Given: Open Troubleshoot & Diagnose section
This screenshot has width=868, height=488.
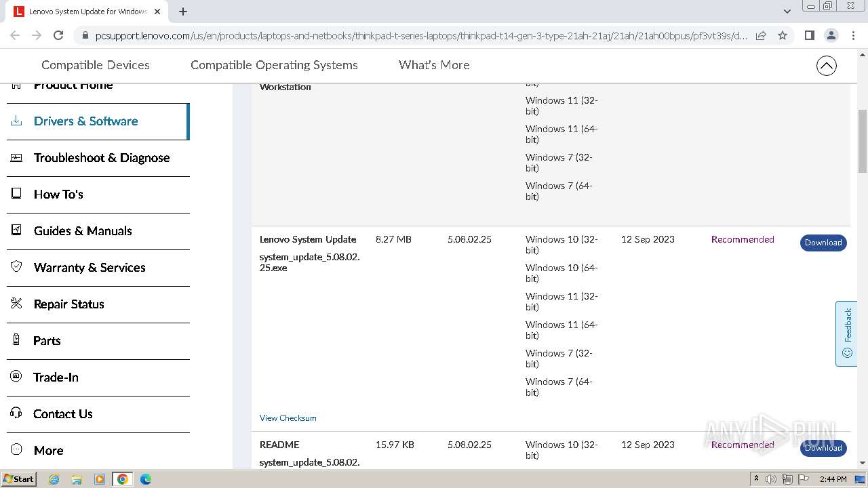Looking at the screenshot, I should pyautogui.click(x=102, y=158).
